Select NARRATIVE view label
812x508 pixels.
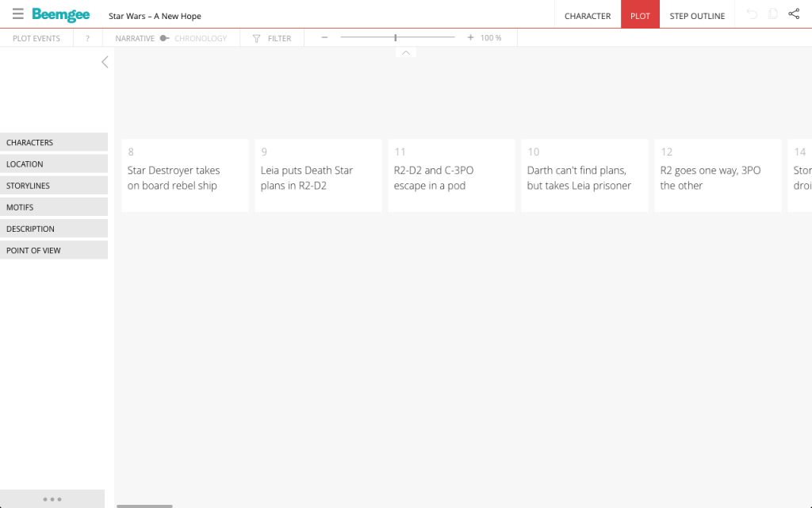point(135,38)
